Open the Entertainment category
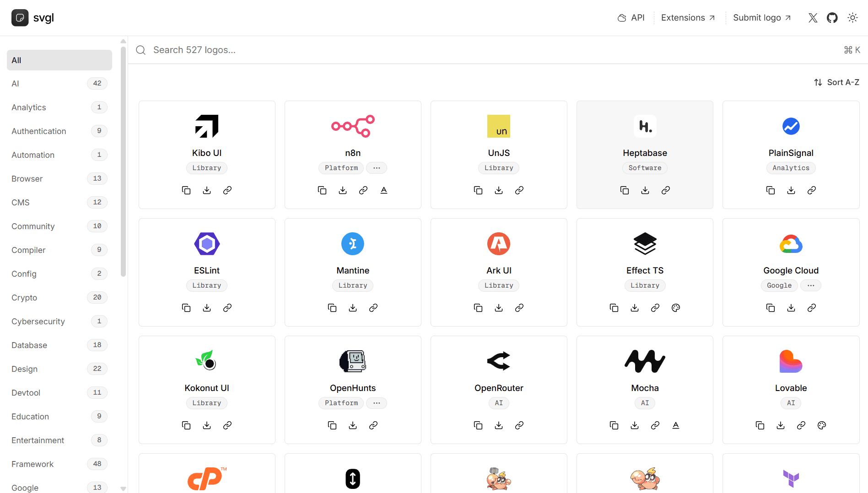This screenshot has height=493, width=868. click(59, 440)
